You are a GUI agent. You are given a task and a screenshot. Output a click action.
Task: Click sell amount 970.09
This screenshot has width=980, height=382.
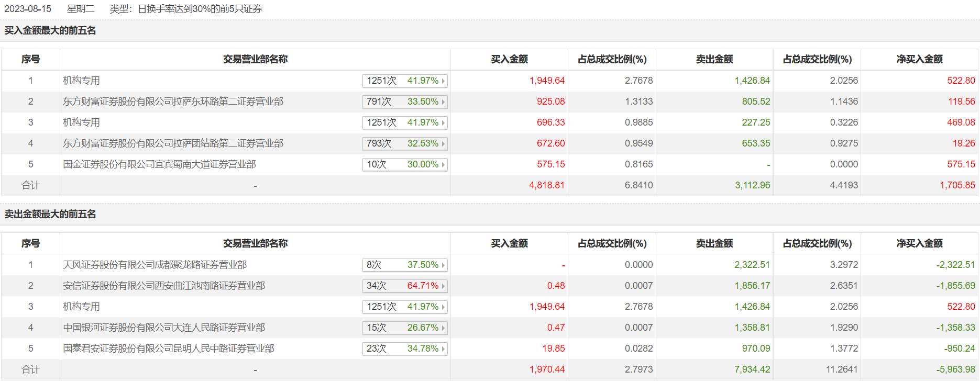[756, 349]
